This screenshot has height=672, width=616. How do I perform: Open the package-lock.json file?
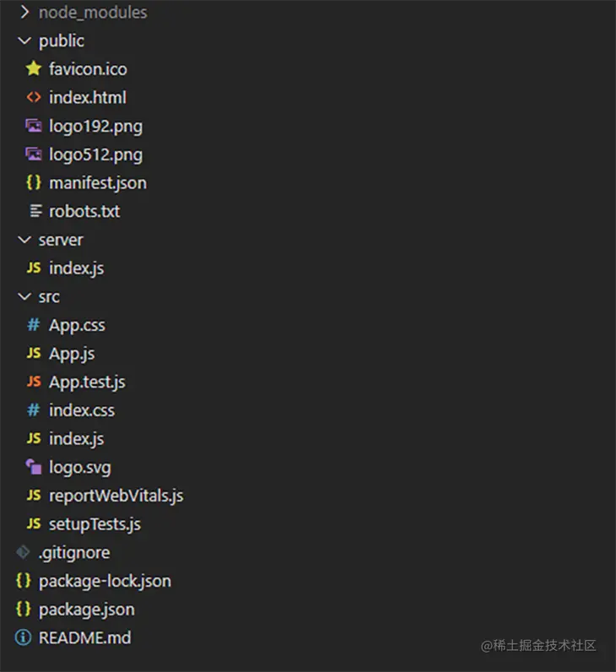pos(105,582)
